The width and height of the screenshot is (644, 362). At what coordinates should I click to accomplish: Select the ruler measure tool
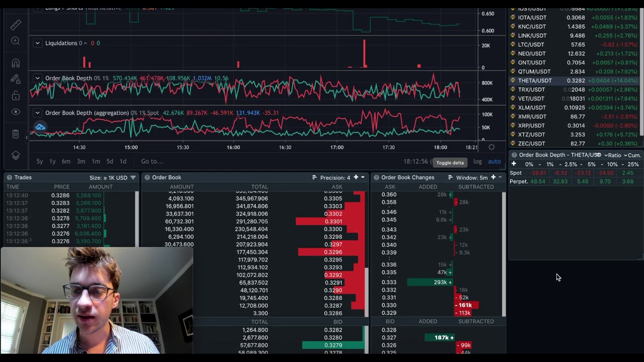coord(16,24)
